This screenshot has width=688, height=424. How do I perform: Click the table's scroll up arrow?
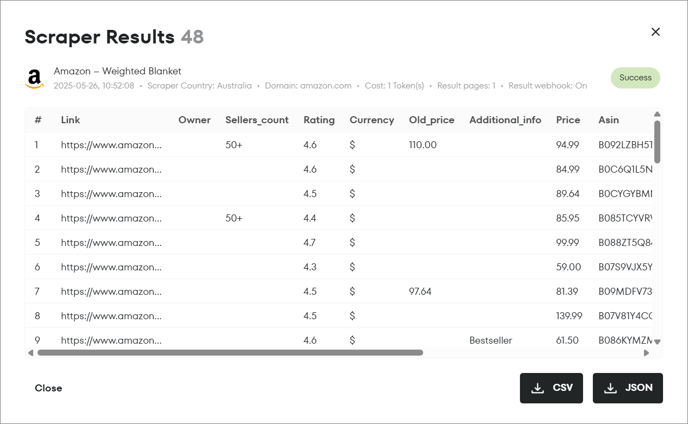pyautogui.click(x=657, y=114)
